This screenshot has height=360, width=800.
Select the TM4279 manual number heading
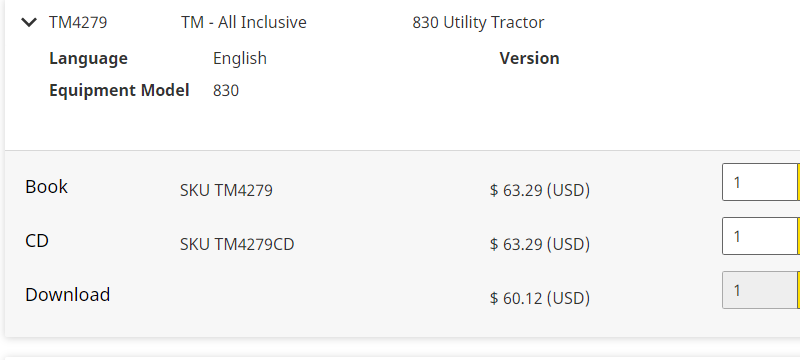78,22
